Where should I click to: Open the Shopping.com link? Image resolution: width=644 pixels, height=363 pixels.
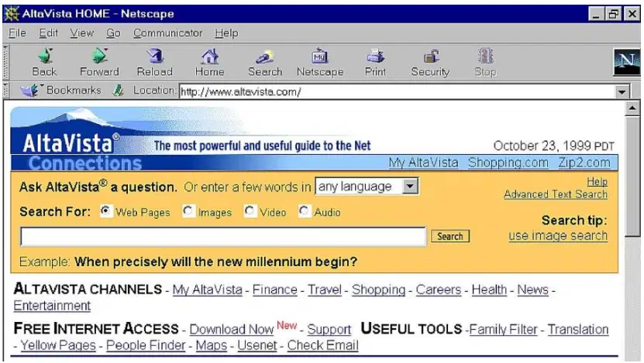click(508, 163)
